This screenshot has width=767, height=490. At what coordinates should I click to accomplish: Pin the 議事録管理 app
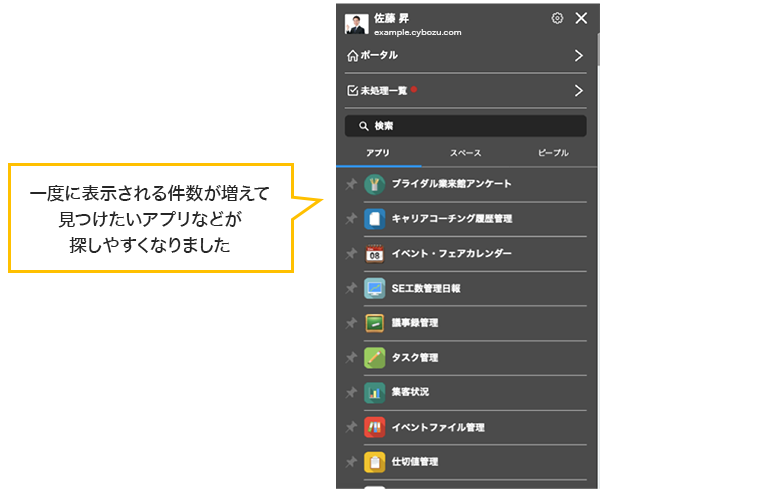click(351, 323)
